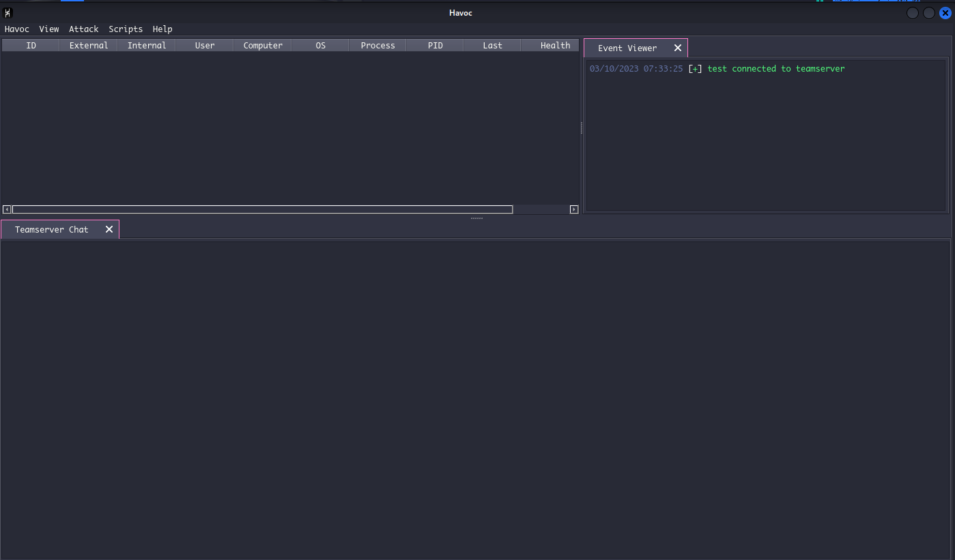The height and width of the screenshot is (560, 955).
Task: Open the Help menu
Action: point(162,29)
